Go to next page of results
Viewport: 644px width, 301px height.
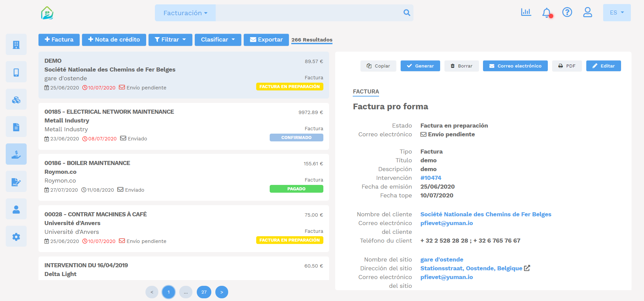click(x=222, y=292)
